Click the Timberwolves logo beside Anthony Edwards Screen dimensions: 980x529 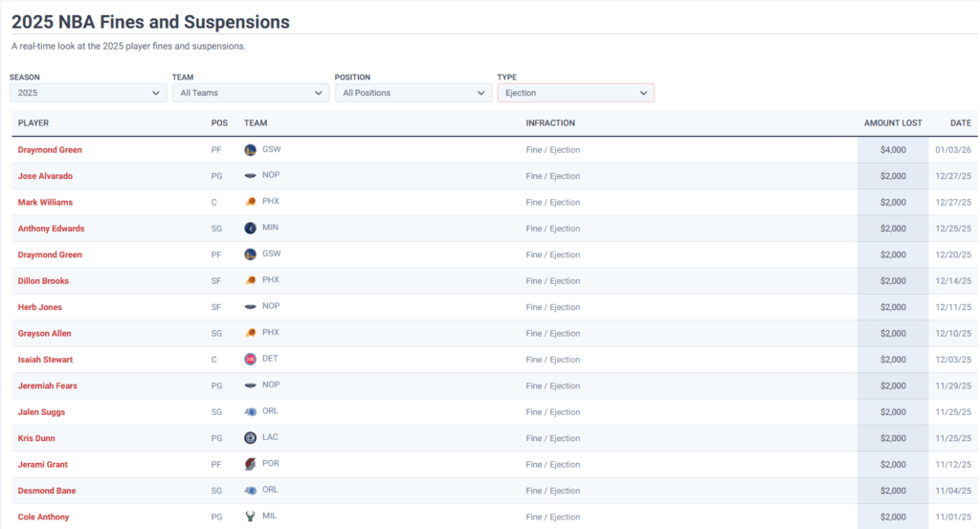[x=251, y=229]
